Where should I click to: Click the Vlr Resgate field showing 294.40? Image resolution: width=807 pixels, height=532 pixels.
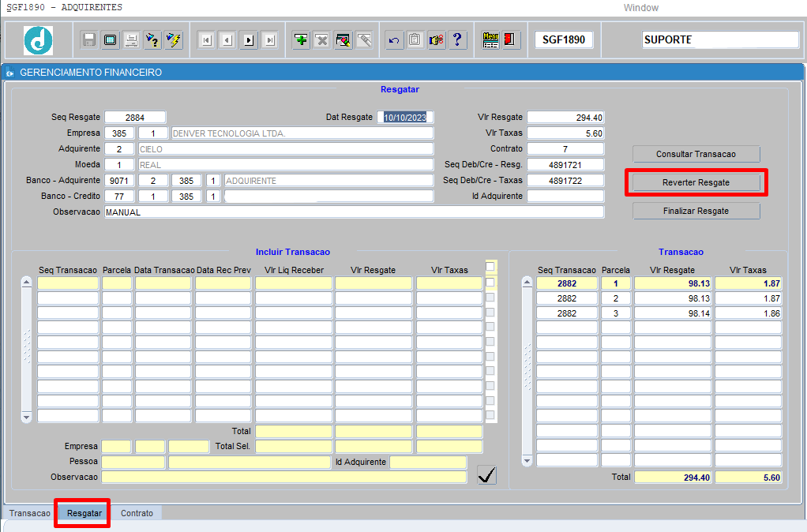click(x=565, y=118)
